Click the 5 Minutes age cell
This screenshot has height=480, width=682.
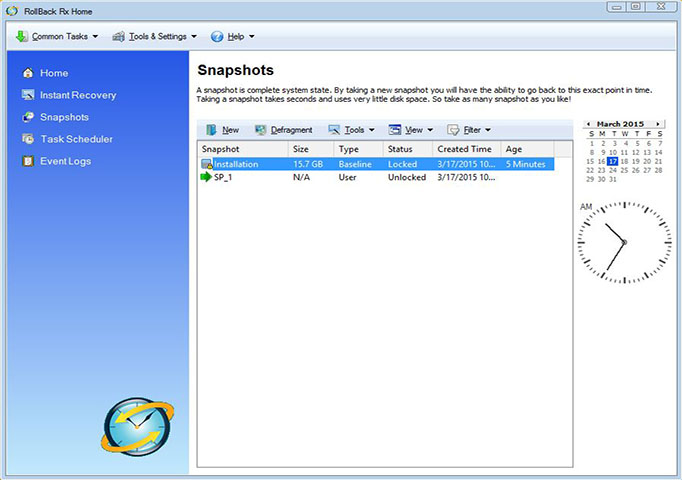[525, 164]
